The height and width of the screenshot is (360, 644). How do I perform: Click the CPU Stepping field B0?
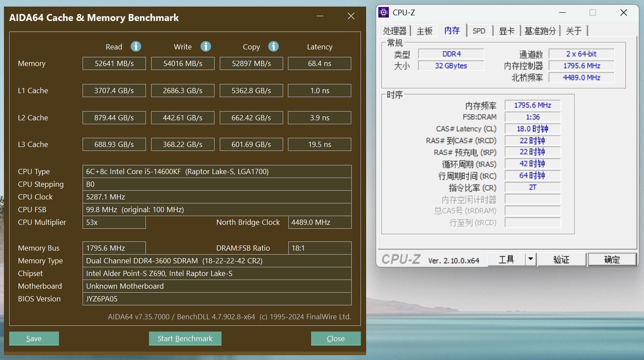217,184
